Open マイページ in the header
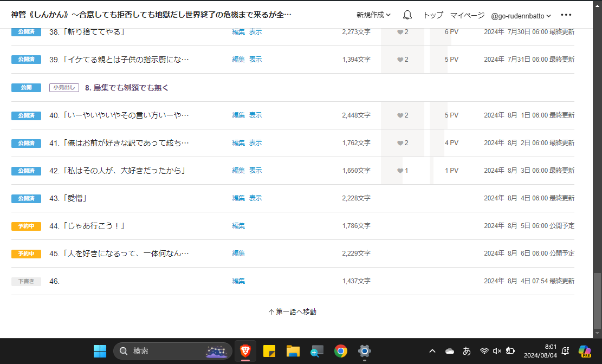The image size is (602, 364). tap(467, 15)
